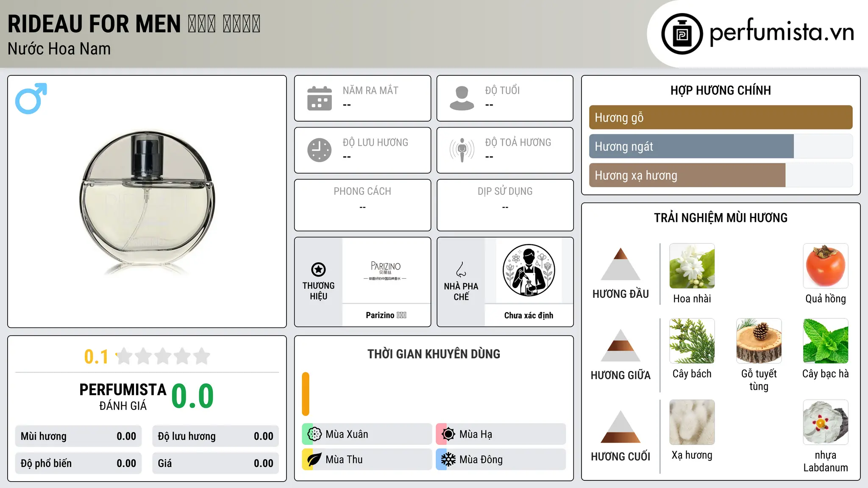Click the snowflake icon beside Mùa Đông
Viewport: 868px width, 488px height.
pyautogui.click(x=448, y=460)
